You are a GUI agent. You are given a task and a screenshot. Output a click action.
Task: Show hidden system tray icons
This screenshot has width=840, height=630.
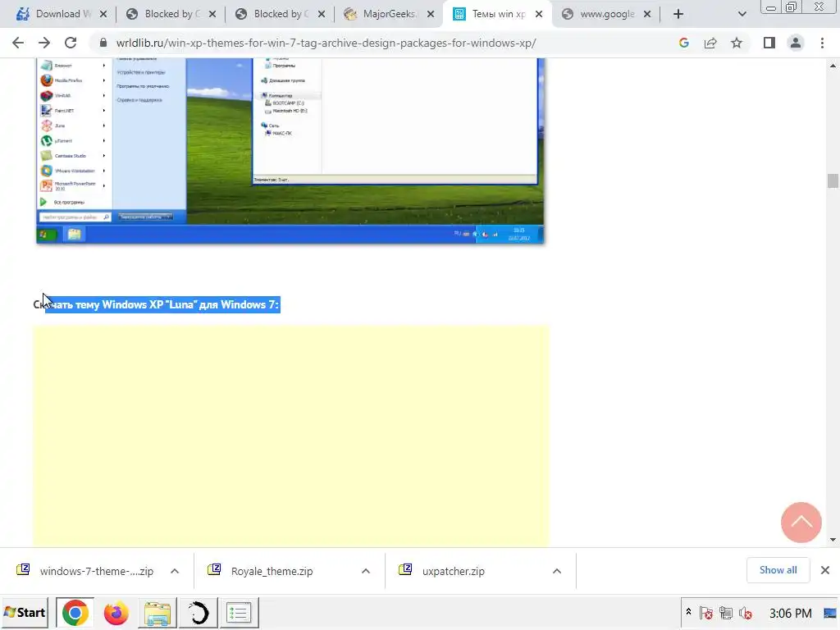click(x=688, y=612)
